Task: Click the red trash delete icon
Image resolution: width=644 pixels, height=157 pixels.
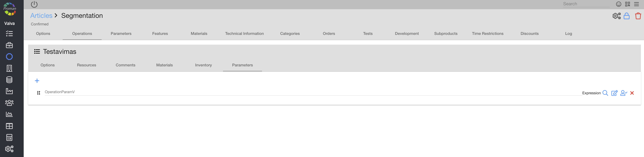Action: pyautogui.click(x=638, y=16)
